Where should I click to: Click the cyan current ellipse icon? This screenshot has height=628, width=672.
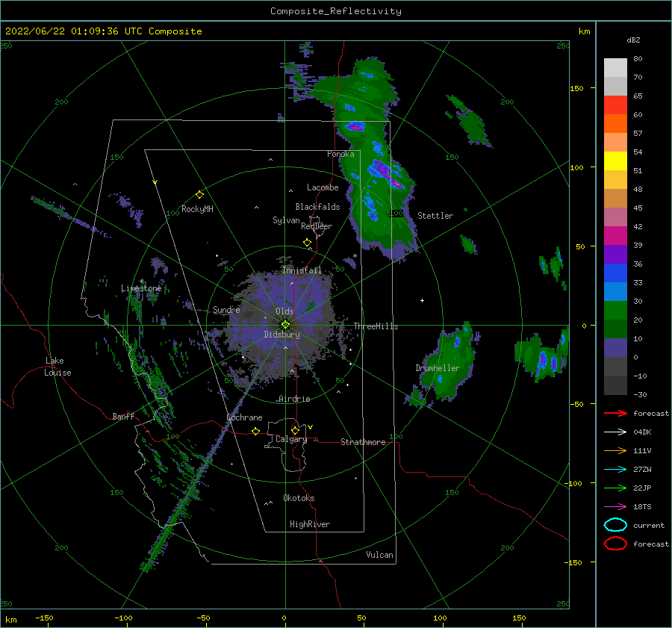coord(615,525)
